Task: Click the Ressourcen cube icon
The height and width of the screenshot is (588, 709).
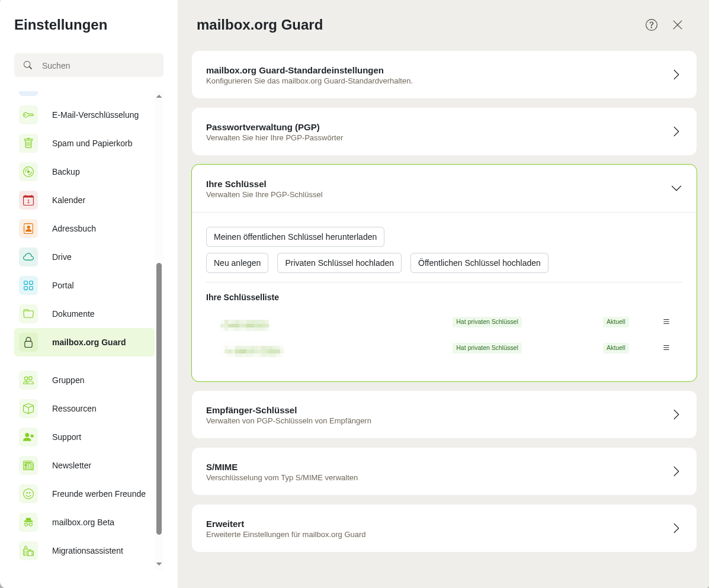Action: (28, 409)
